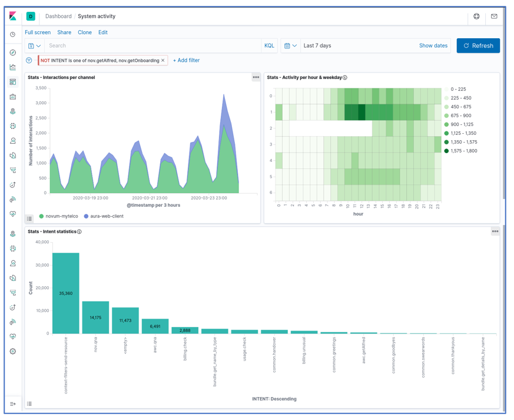Click the NOT INTENT filter pill
This screenshot has width=514, height=420.
tap(100, 61)
